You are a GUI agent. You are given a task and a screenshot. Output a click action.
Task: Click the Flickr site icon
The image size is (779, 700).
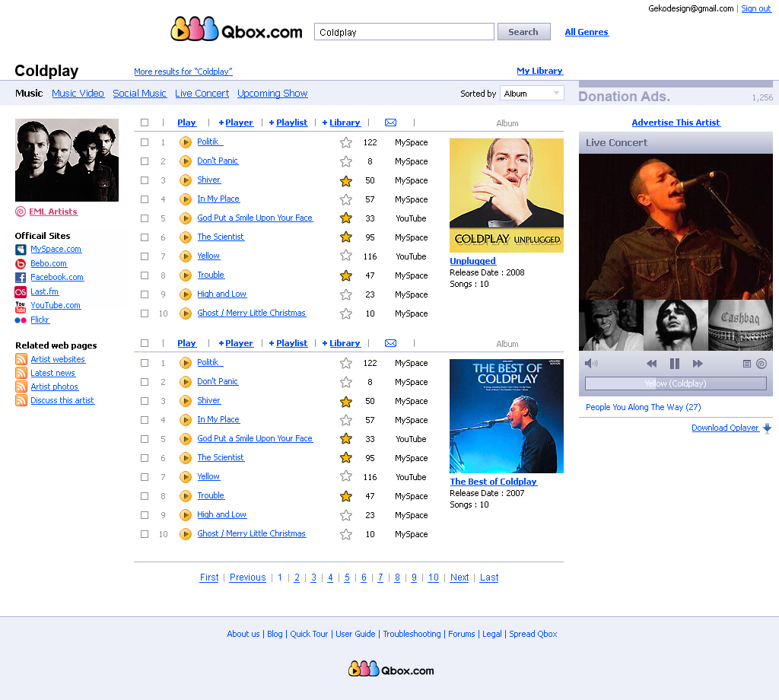click(21, 320)
